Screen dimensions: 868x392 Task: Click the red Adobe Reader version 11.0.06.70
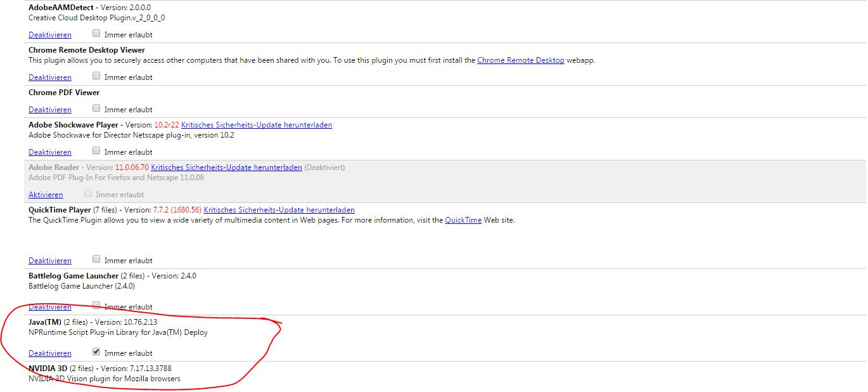tap(132, 167)
